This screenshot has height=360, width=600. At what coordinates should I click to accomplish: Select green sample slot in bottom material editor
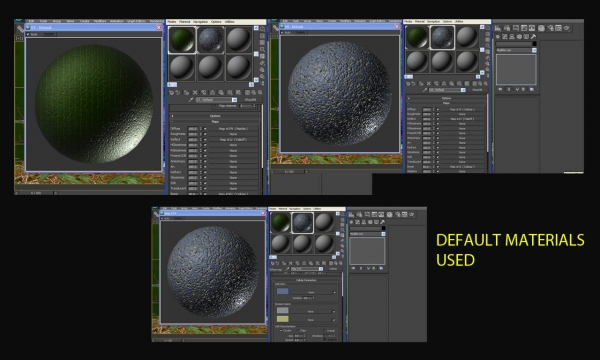(280, 223)
